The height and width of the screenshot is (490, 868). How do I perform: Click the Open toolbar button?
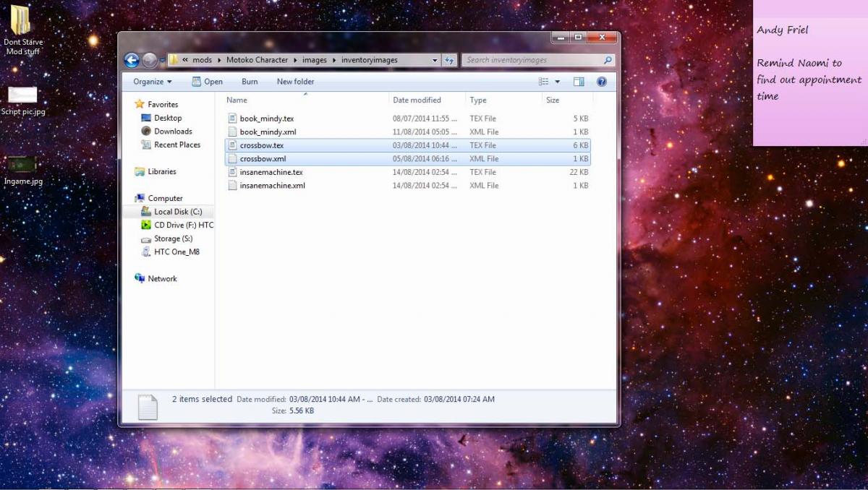(207, 82)
